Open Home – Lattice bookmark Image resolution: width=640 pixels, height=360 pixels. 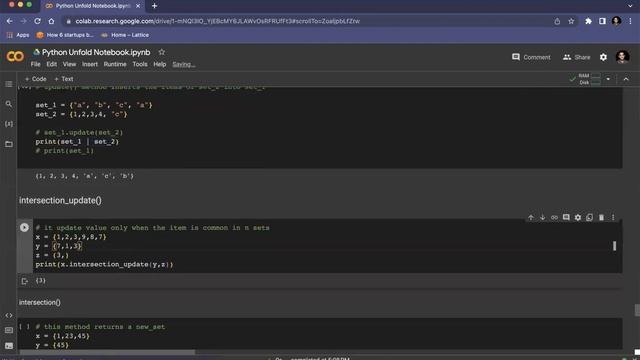tap(125, 35)
